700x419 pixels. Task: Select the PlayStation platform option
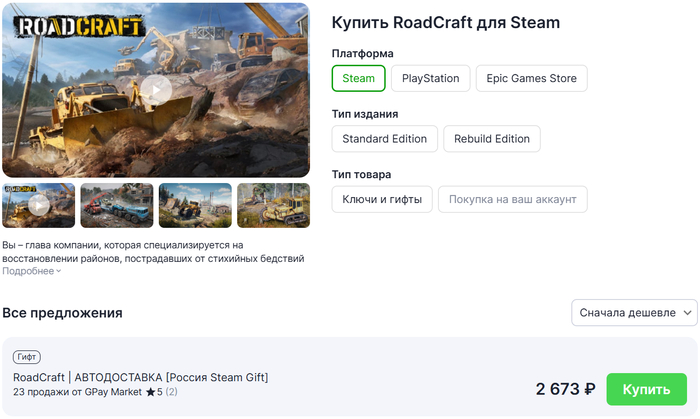[x=430, y=78]
